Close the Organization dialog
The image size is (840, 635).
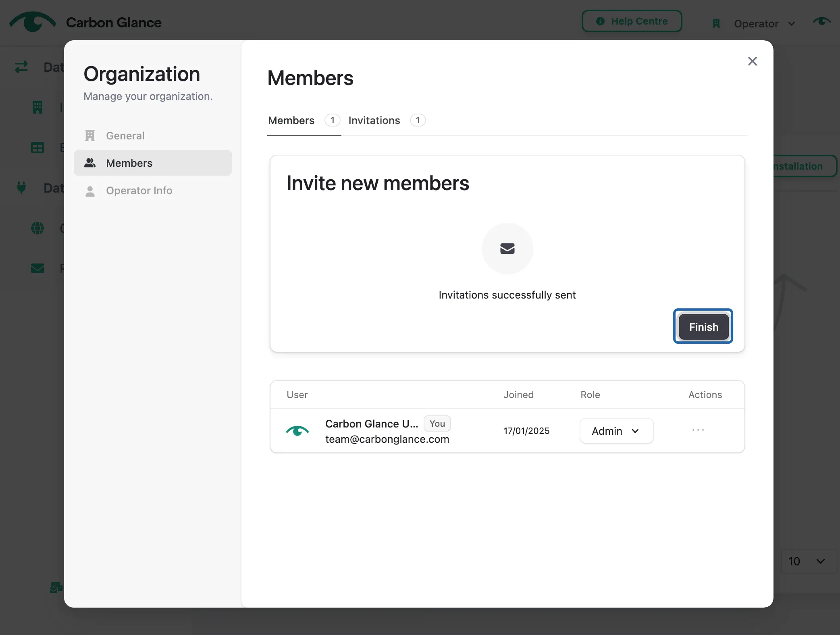coord(752,61)
